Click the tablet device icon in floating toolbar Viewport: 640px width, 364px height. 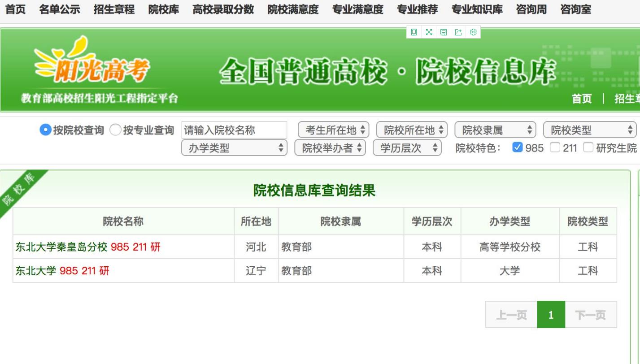pos(414,32)
